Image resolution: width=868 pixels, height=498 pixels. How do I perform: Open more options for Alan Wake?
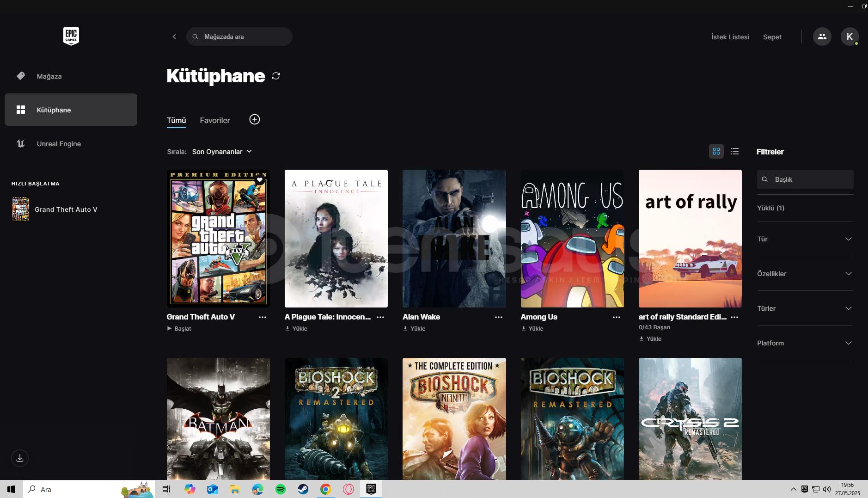click(x=498, y=317)
